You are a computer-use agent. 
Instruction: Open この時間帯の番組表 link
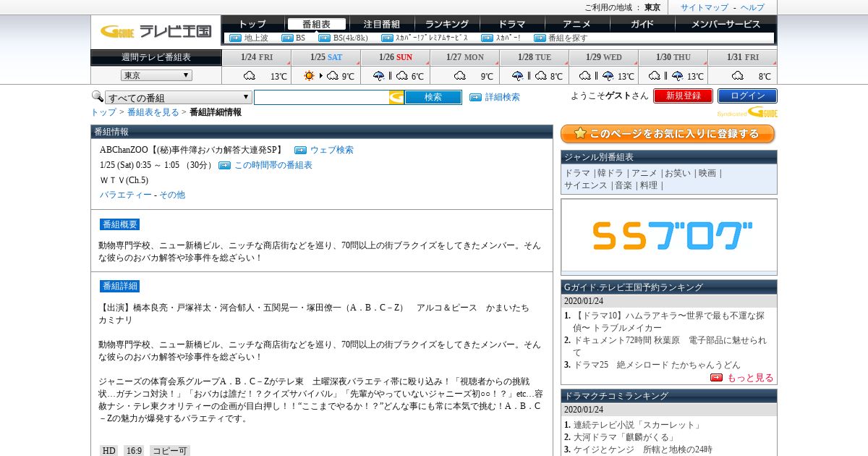click(273, 165)
